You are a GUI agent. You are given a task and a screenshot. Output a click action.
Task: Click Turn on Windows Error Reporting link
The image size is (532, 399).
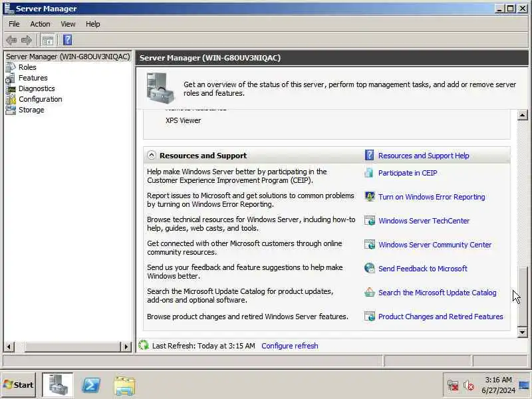point(432,197)
